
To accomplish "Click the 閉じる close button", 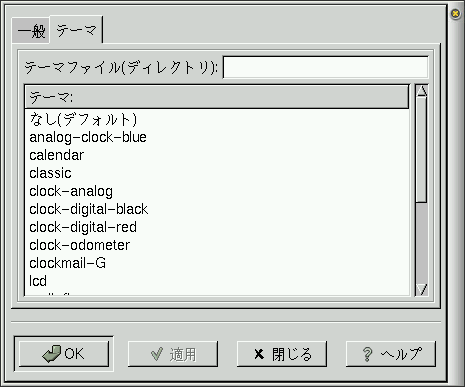I will [282, 354].
